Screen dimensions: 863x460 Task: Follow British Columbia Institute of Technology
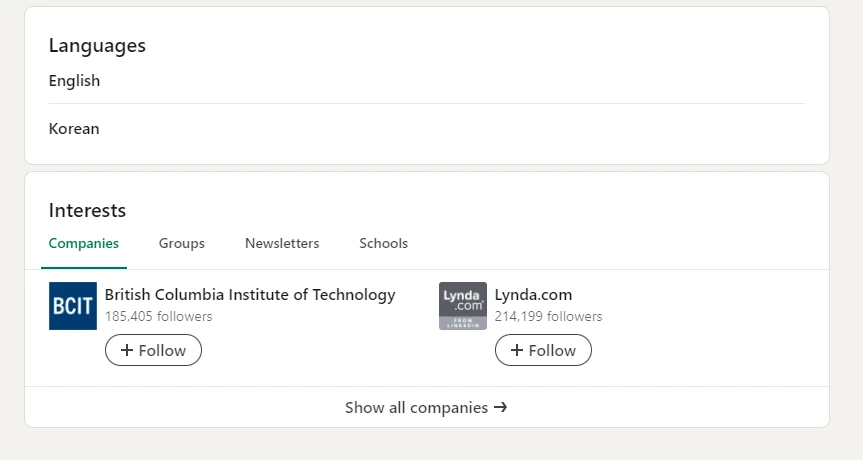pos(153,350)
